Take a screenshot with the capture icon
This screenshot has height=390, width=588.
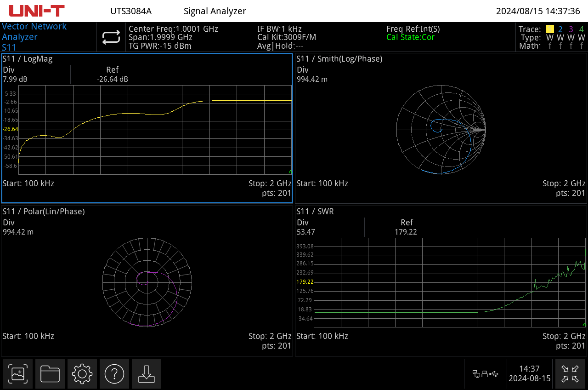click(x=18, y=374)
